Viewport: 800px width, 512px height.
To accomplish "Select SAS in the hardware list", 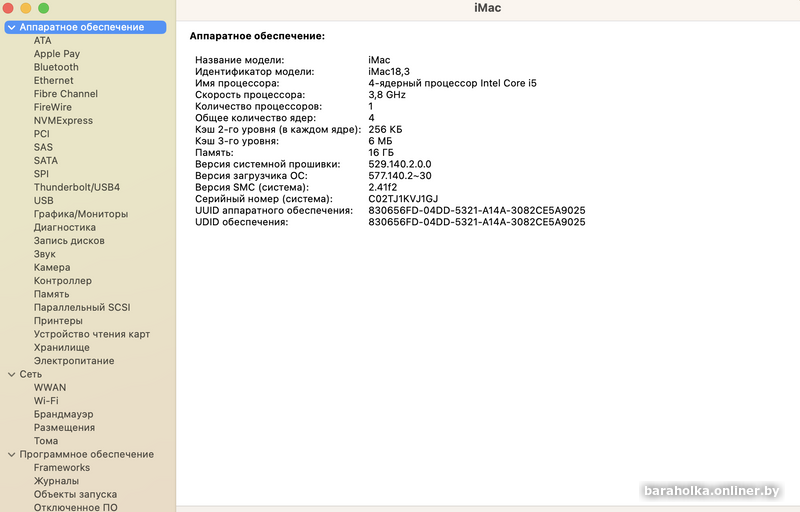I will point(43,147).
